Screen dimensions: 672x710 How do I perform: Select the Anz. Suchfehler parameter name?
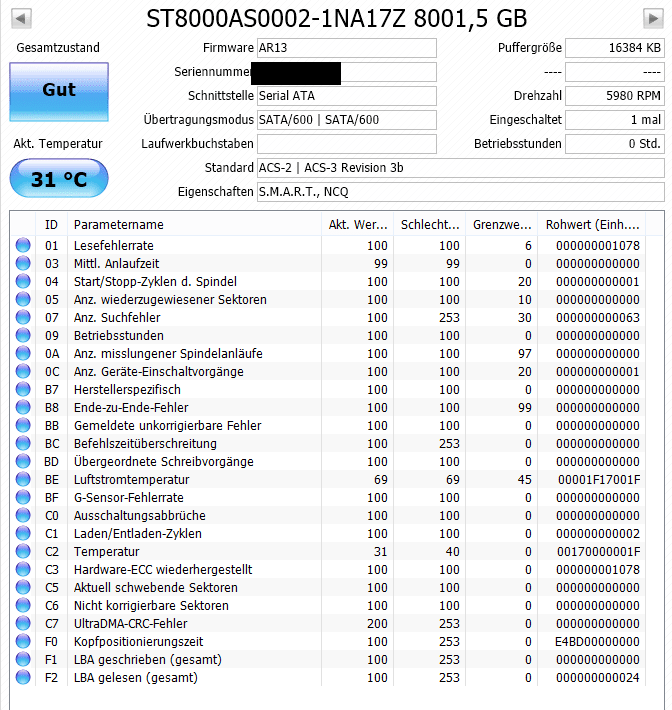point(117,317)
